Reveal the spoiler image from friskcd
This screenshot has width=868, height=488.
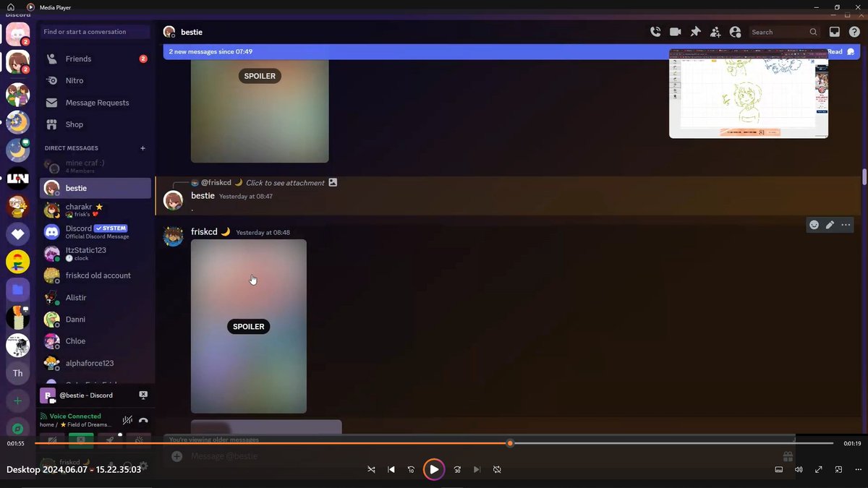click(249, 327)
